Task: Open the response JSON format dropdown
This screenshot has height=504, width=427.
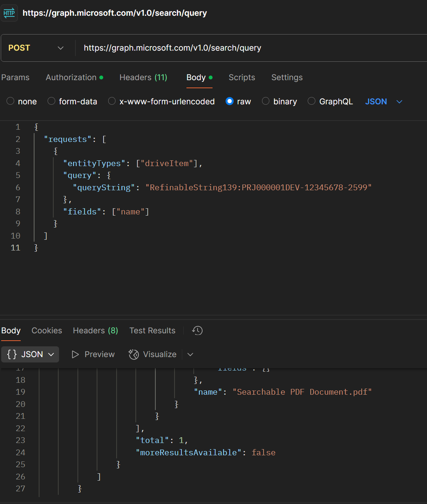Action: pyautogui.click(x=30, y=354)
